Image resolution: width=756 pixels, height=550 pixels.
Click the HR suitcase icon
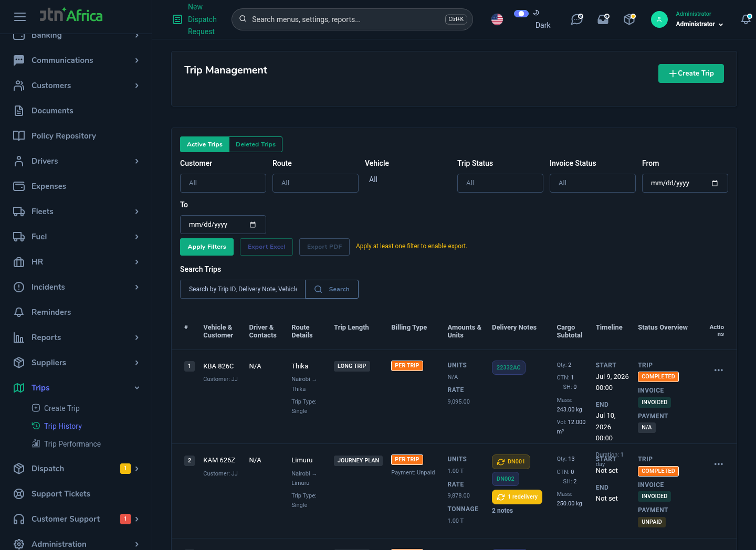[x=19, y=262]
